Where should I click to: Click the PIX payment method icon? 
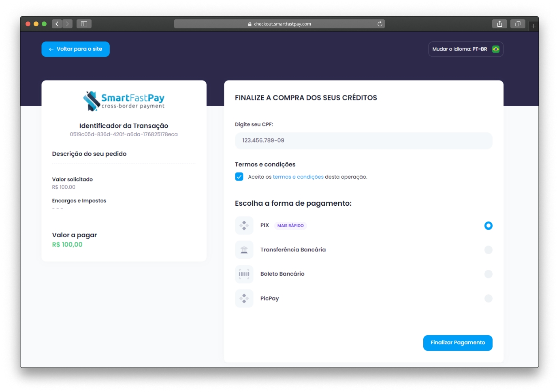pos(244,226)
